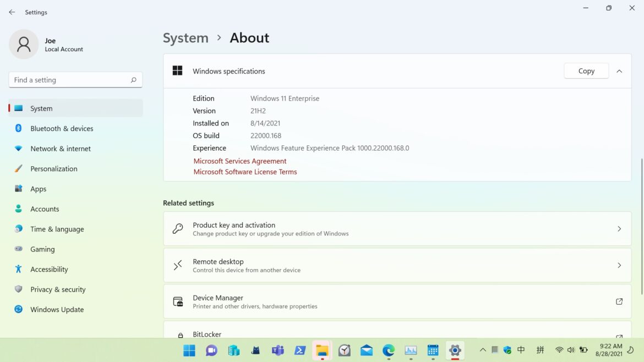
Task: Show hidden system tray icons
Action: (x=483, y=350)
